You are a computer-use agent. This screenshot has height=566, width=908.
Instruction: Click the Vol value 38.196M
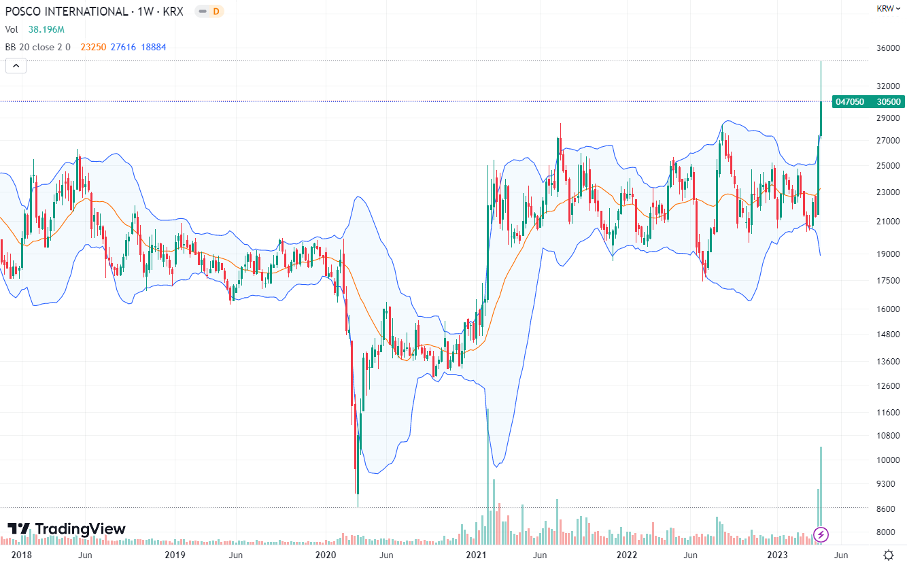[47, 29]
